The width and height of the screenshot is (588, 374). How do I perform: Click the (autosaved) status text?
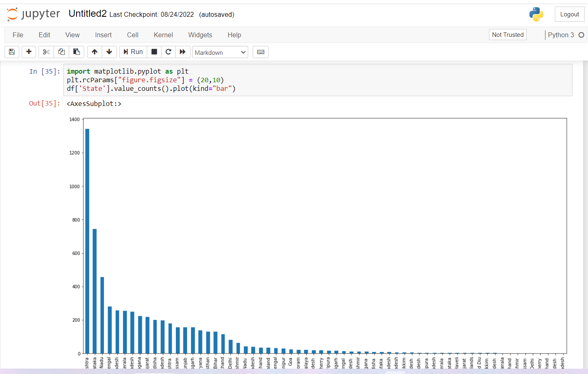tap(217, 15)
